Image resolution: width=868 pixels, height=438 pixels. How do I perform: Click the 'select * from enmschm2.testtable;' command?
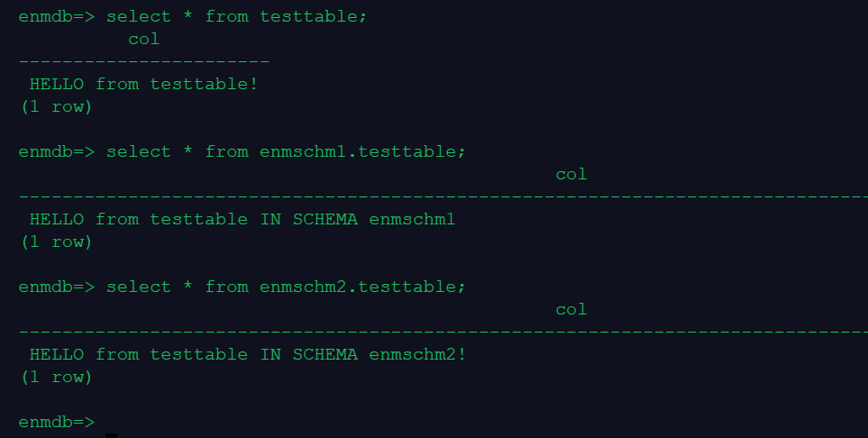point(286,287)
